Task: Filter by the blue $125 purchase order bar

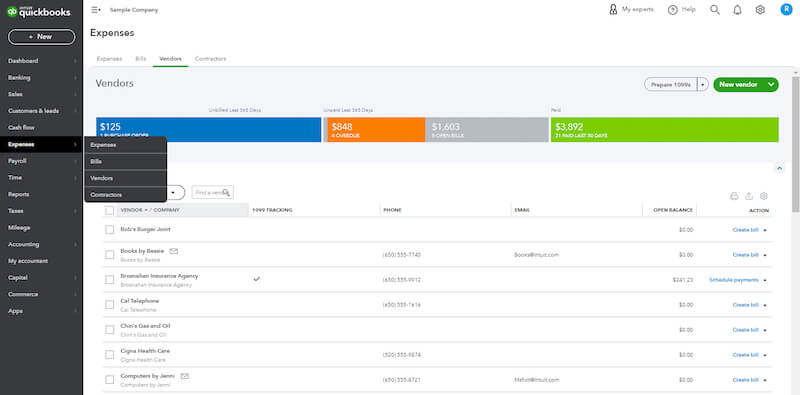Action: [x=209, y=130]
